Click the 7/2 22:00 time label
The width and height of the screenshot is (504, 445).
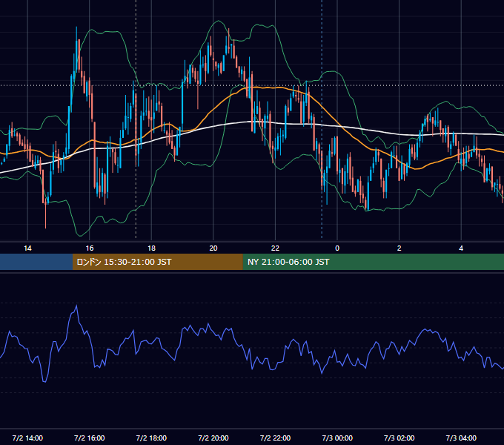[x=275, y=438]
